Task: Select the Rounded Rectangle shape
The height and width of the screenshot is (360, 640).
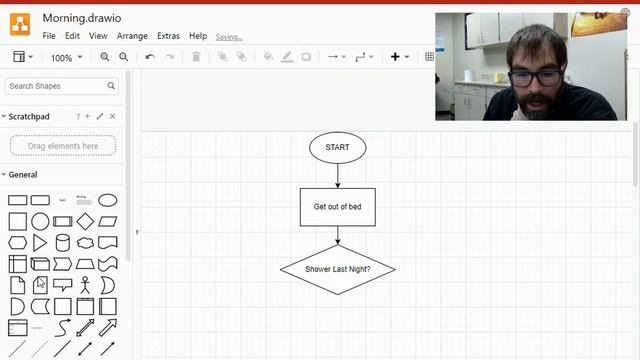Action: 40,200
